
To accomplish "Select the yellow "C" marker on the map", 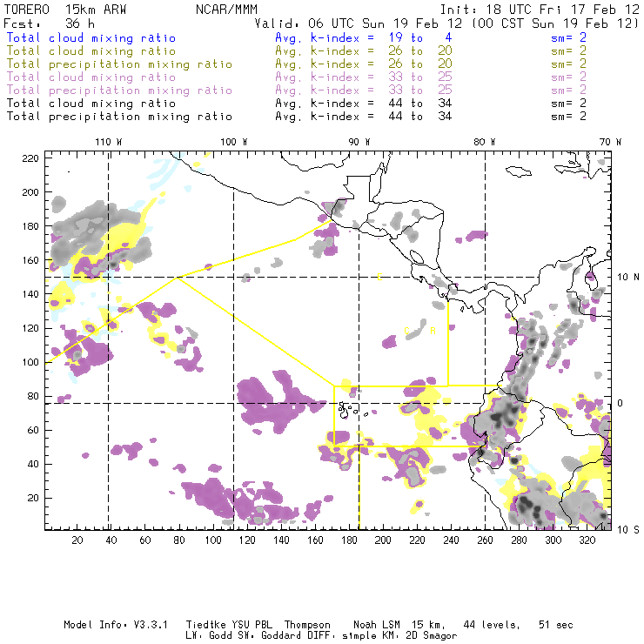I will pos(406,331).
